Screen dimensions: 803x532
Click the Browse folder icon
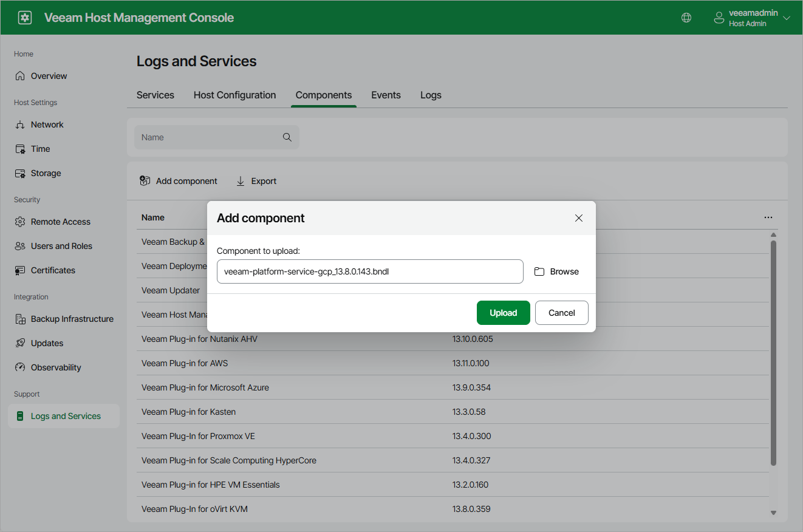coord(539,271)
